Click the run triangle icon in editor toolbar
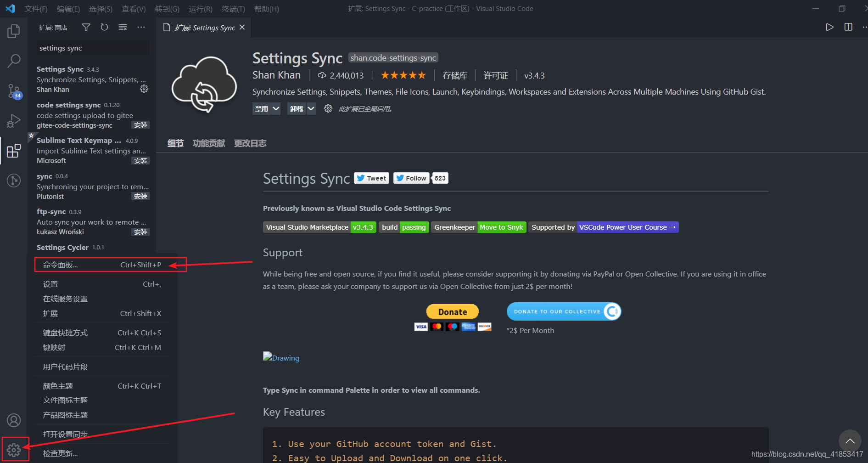The image size is (868, 463). click(x=829, y=27)
